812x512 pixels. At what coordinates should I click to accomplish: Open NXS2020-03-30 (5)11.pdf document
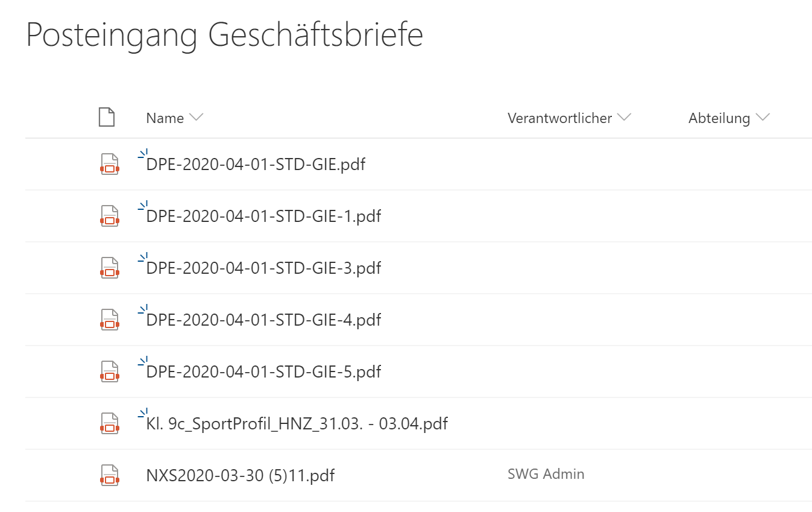click(240, 476)
